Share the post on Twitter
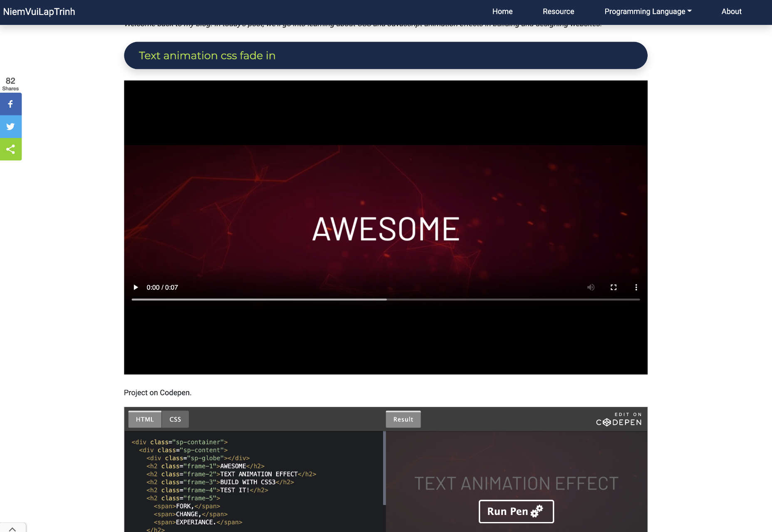Image resolution: width=772 pixels, height=532 pixels. 11,126
